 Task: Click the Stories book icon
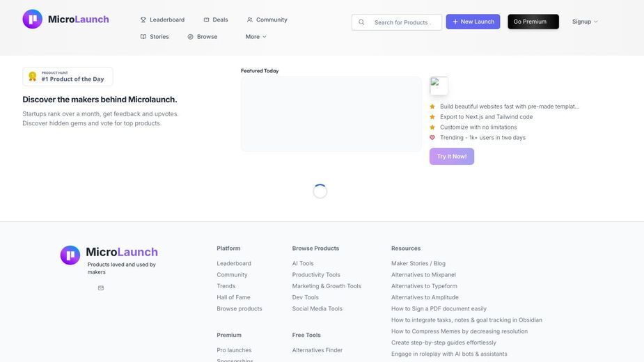(143, 37)
